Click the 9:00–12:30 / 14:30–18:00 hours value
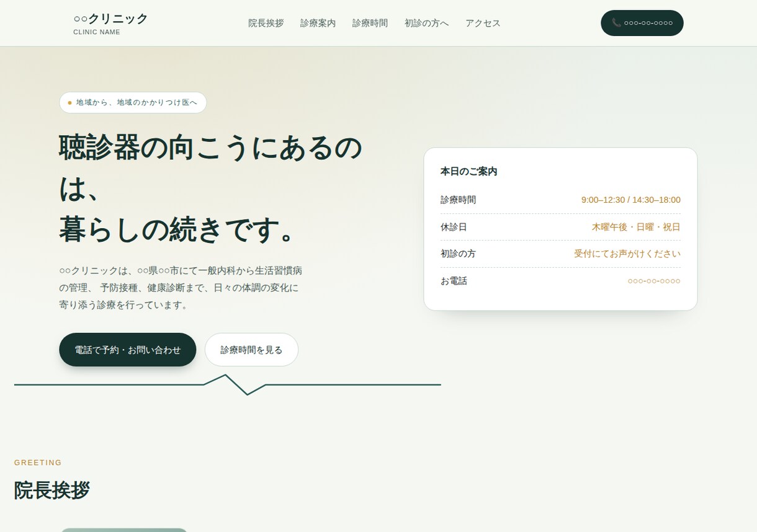Image resolution: width=757 pixels, height=532 pixels. point(631,200)
